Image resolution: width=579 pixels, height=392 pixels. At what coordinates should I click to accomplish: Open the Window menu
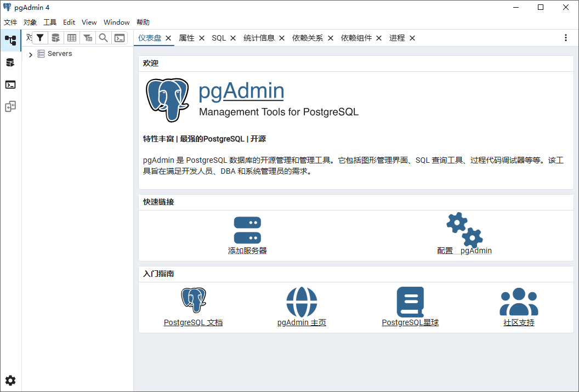(117, 22)
